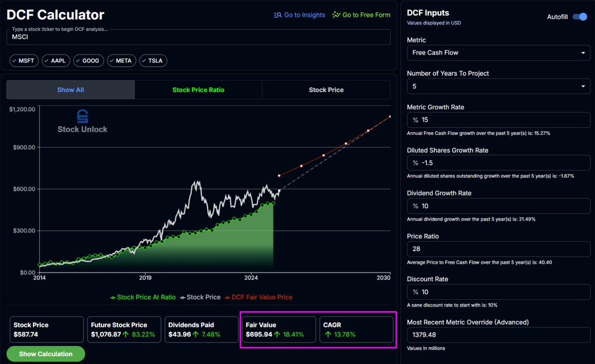Click the DCF Inputs heading
Viewport: 595px width, 364px height.
[x=428, y=13]
